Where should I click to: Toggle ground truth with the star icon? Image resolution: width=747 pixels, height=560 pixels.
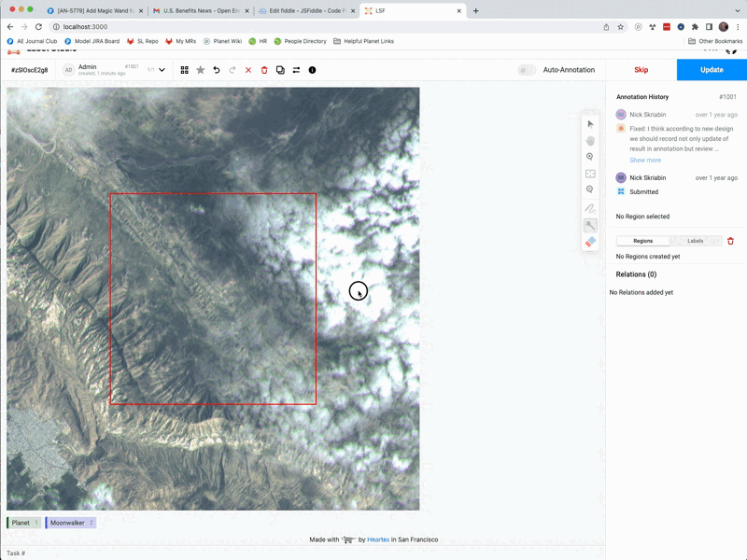click(x=199, y=69)
